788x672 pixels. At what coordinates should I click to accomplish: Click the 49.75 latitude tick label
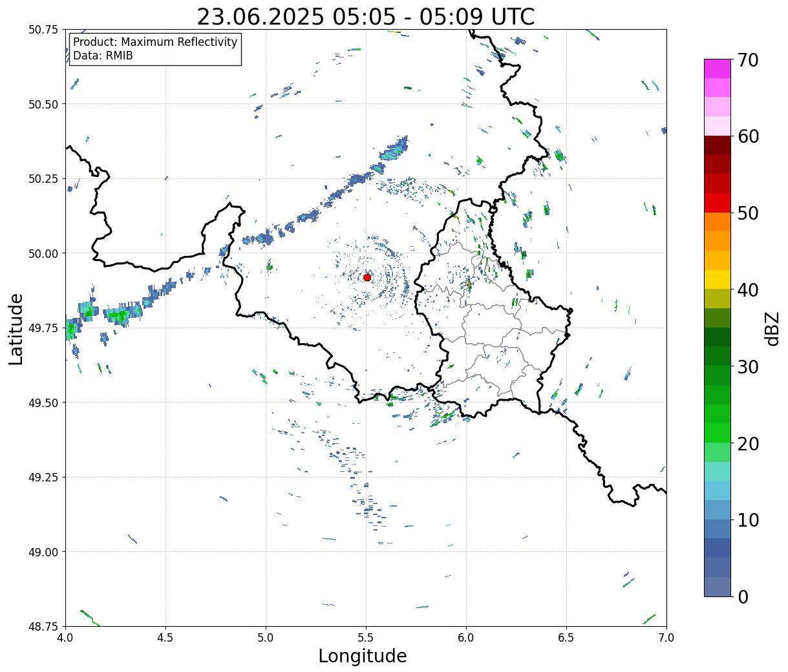tap(43, 328)
